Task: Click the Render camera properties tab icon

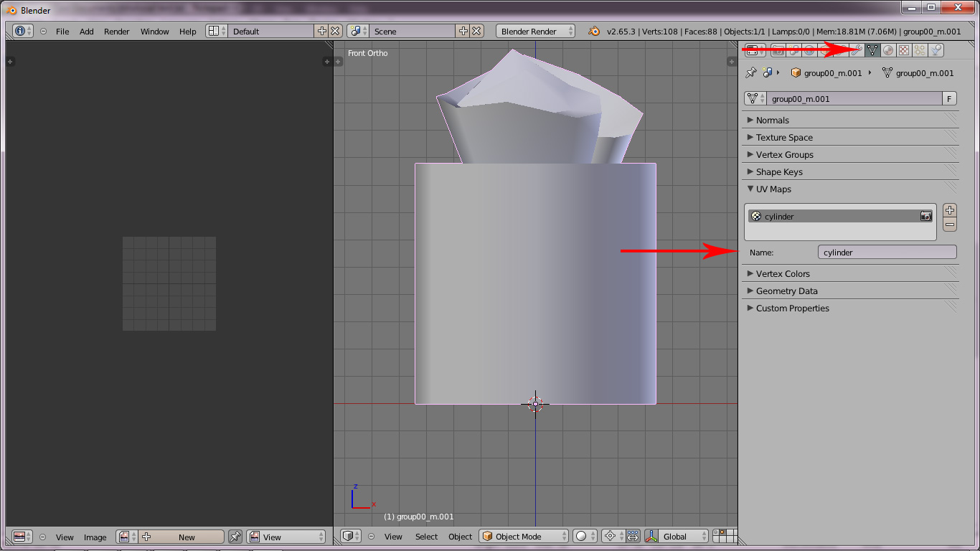Action: [x=777, y=50]
